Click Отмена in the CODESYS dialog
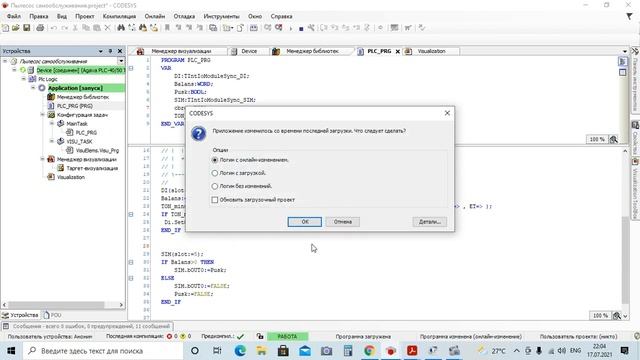 342,222
